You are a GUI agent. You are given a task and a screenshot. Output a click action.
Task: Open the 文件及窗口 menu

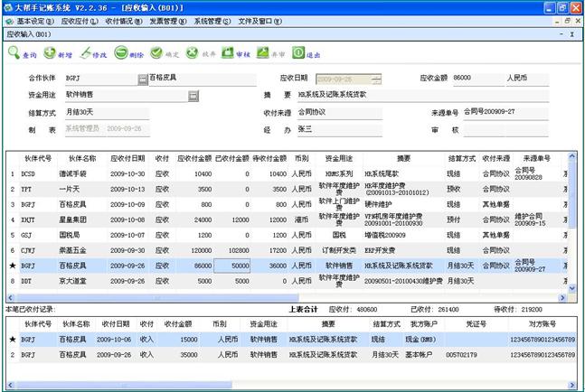(x=260, y=22)
